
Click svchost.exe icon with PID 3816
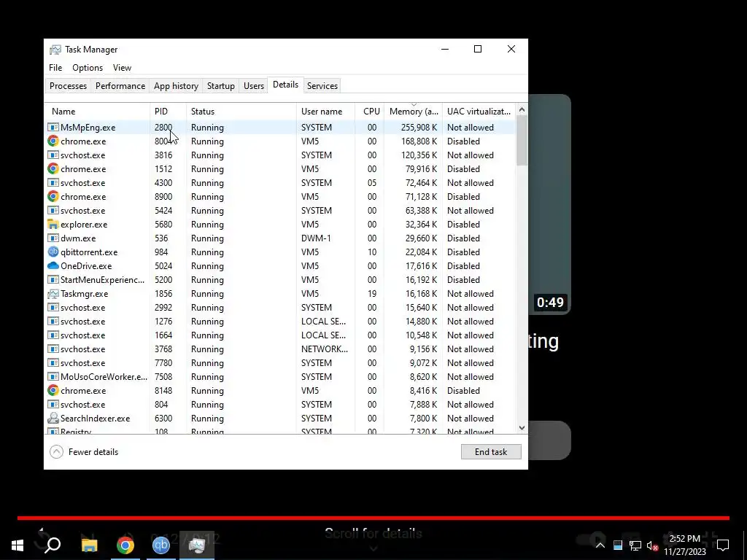(x=53, y=155)
